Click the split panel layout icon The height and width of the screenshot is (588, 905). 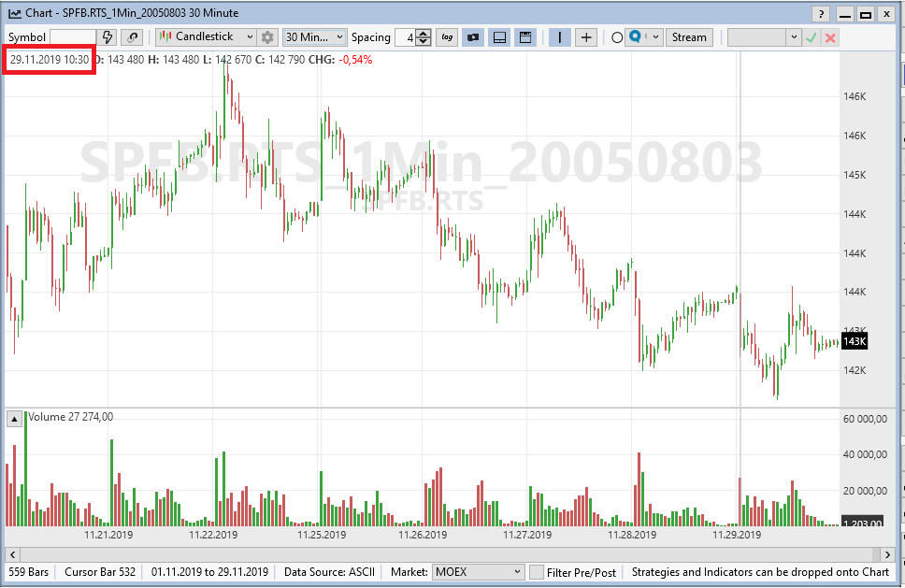click(x=499, y=36)
